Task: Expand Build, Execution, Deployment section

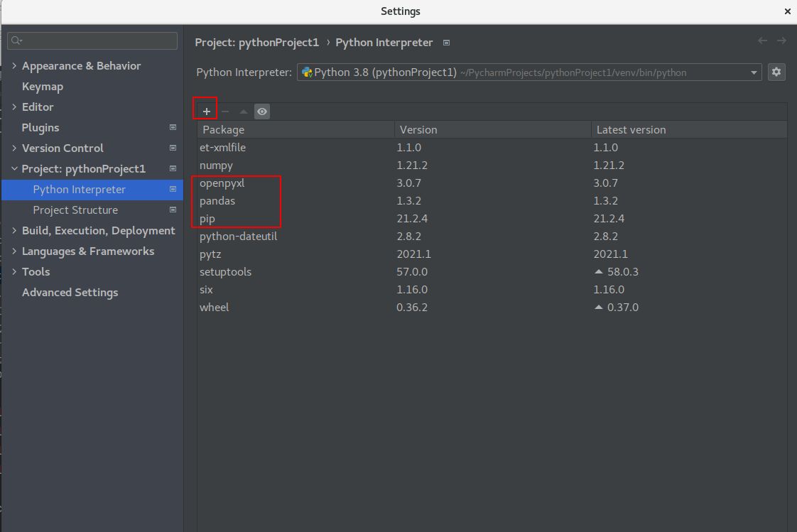Action: (x=14, y=230)
